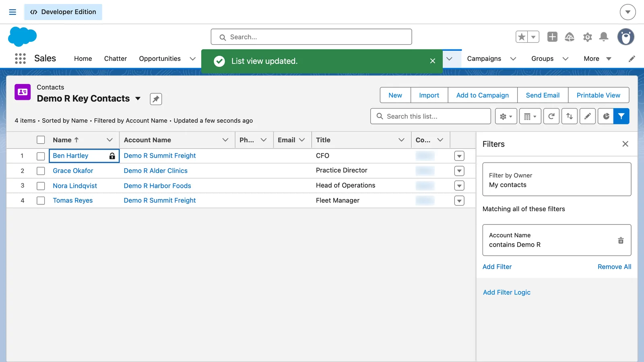Toggle the Filters funnel button
This screenshot has height=362, width=644.
(x=621, y=116)
